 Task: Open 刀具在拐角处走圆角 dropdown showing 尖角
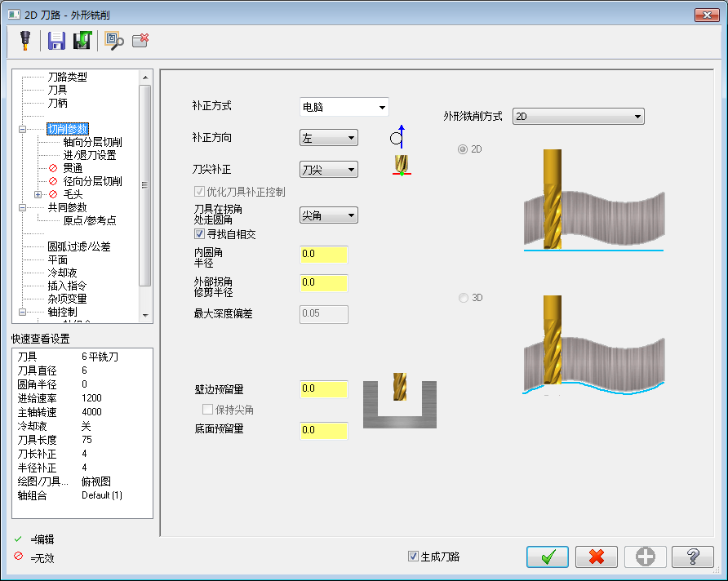pos(329,215)
